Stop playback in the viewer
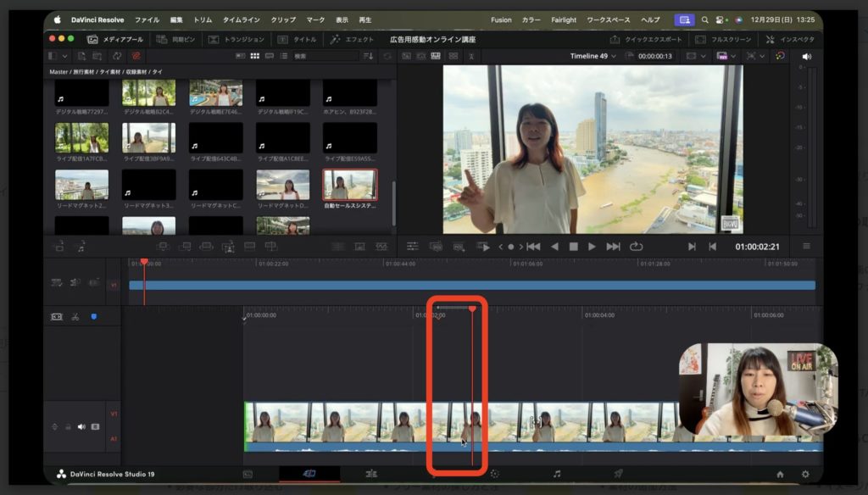The width and height of the screenshot is (868, 495). point(573,247)
